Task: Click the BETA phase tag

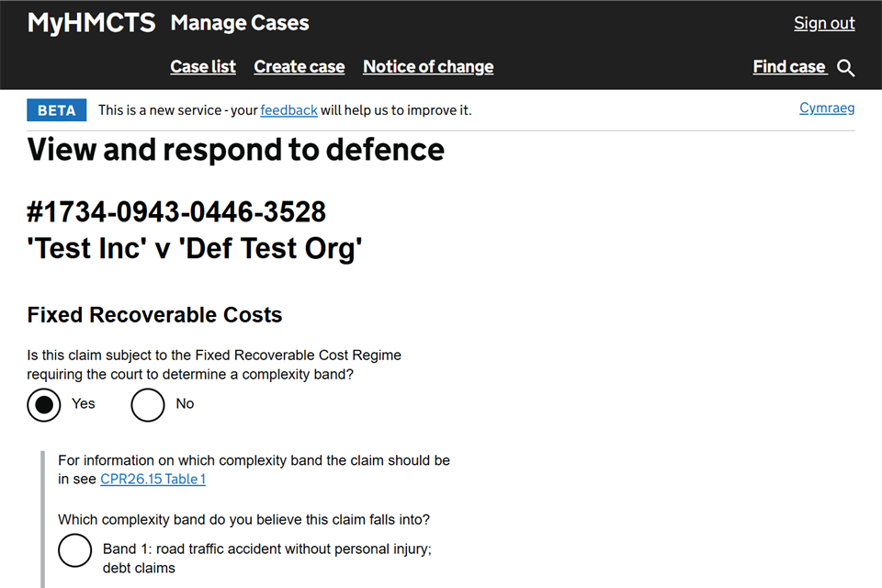Action: tap(57, 110)
